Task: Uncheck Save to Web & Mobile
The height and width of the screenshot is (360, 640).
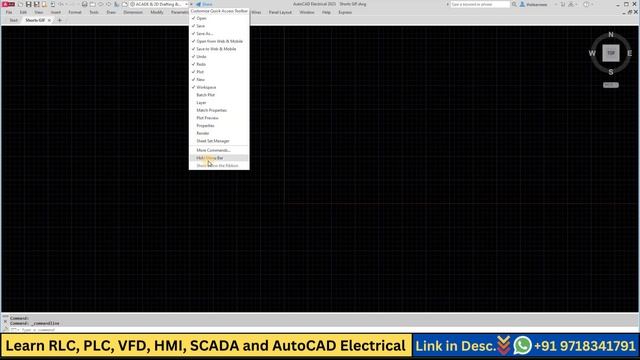Action: 219,49
